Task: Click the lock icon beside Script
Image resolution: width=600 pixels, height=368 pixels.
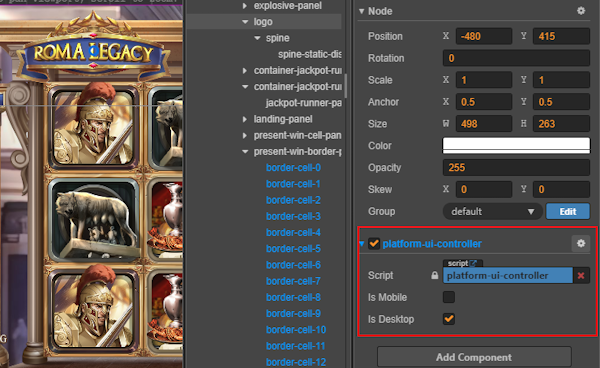Action: pyautogui.click(x=435, y=275)
